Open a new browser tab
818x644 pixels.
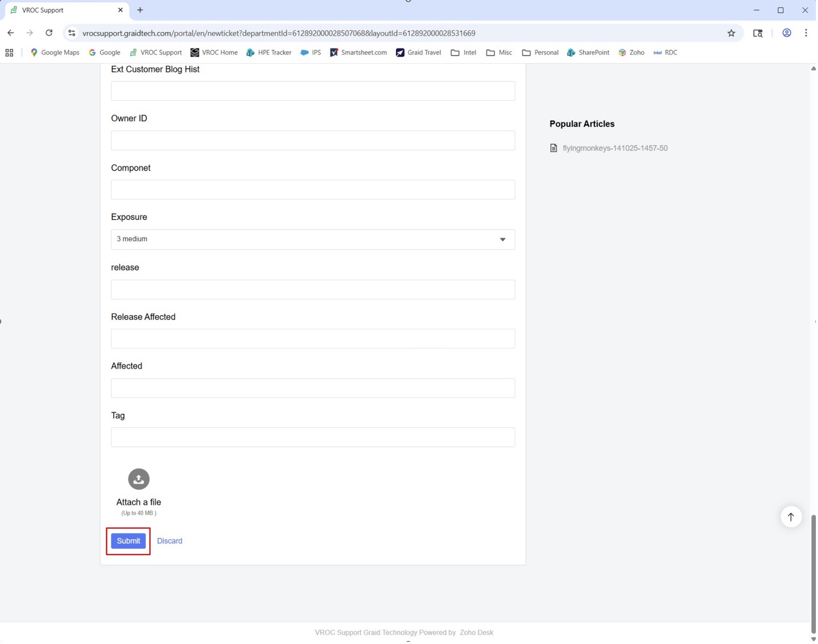tap(141, 10)
